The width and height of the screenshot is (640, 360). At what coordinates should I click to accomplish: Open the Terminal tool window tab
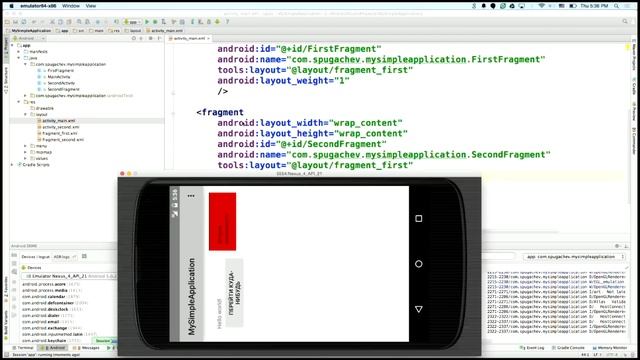coord(23,348)
